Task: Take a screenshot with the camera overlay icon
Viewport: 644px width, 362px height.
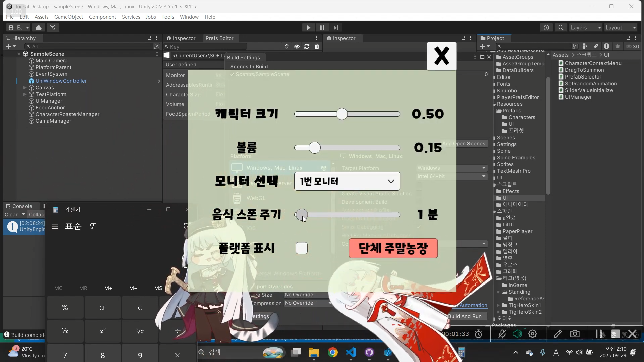Action: pos(575,334)
